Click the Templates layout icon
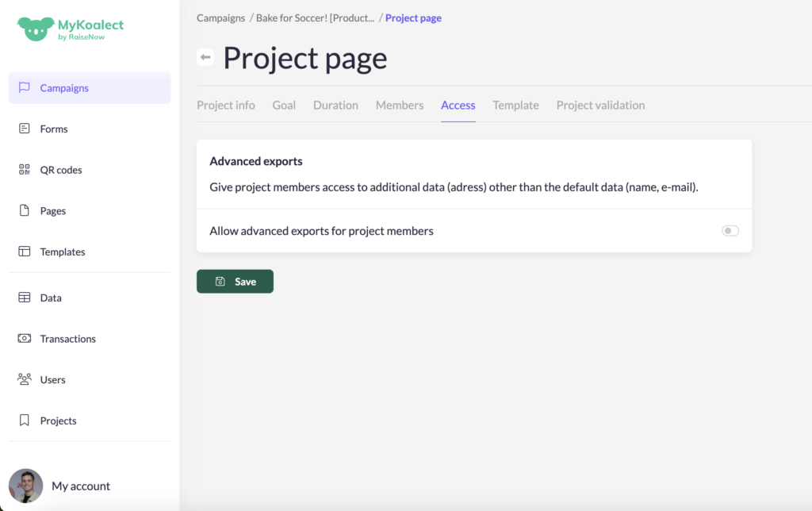 (25, 252)
